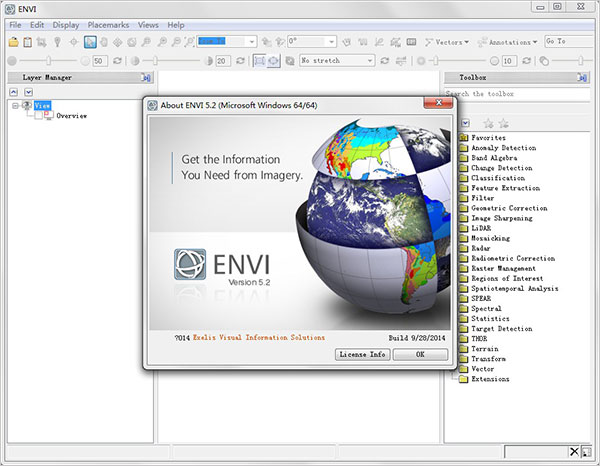Close the About ENVI 5.2 dialog
600x466 pixels.
click(439, 103)
